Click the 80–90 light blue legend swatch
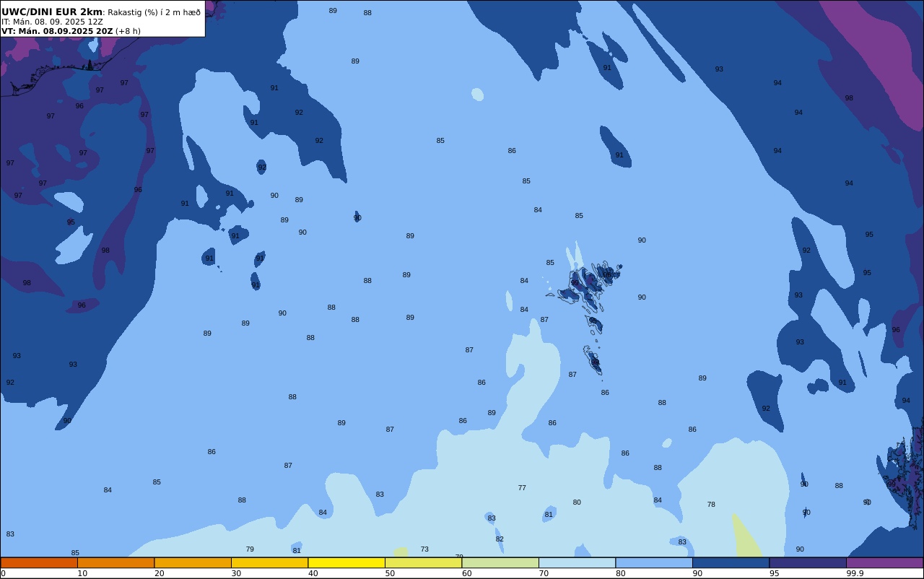924x579 pixels. (654, 562)
